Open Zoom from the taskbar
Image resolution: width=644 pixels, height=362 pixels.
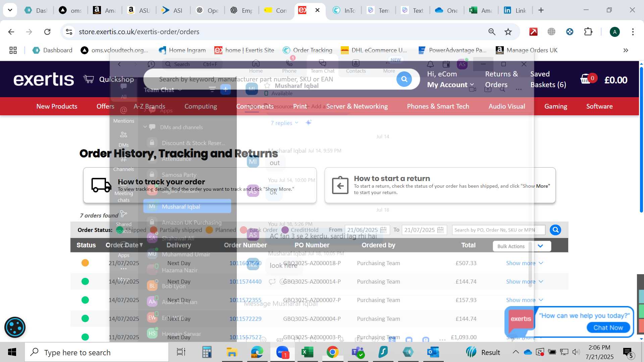point(282,352)
